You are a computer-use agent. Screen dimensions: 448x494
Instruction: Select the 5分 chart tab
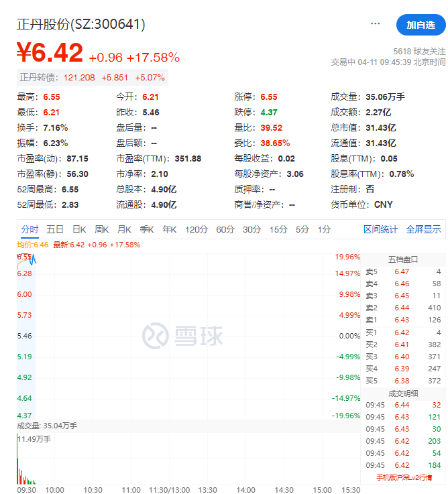tap(302, 229)
